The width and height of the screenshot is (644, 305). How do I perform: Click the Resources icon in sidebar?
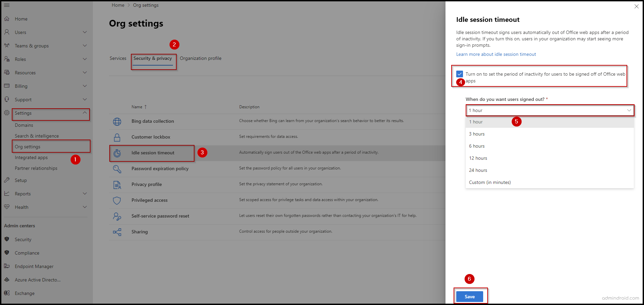7,73
